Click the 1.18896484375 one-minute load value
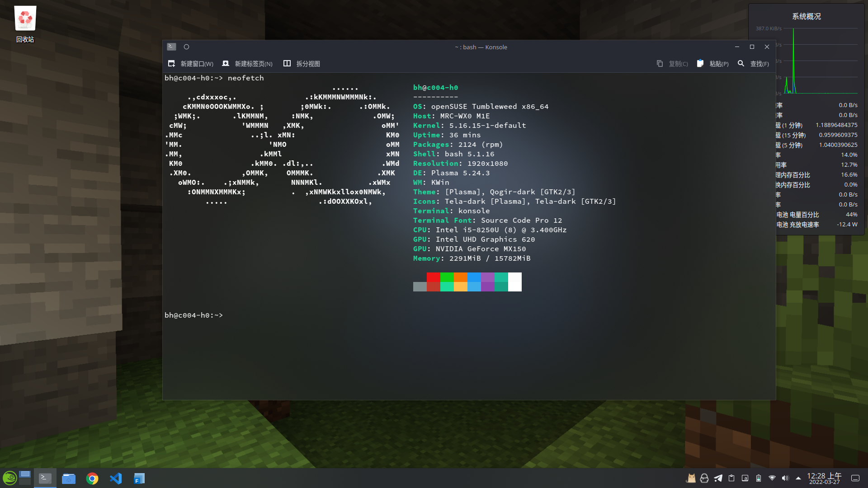This screenshot has height=488, width=868. 836,125
